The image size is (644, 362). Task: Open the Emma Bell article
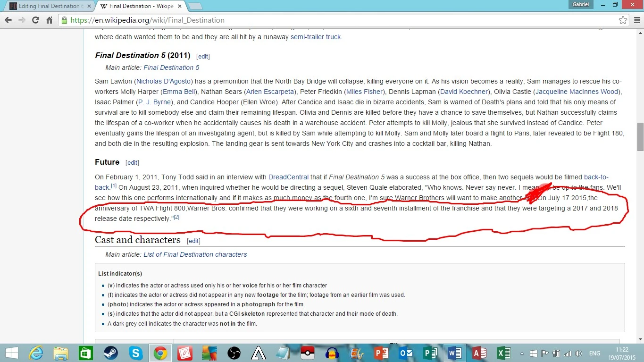(x=178, y=92)
